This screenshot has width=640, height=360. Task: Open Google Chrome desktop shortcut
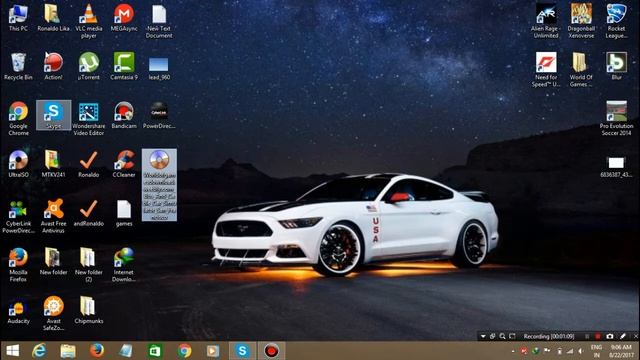click(x=18, y=118)
